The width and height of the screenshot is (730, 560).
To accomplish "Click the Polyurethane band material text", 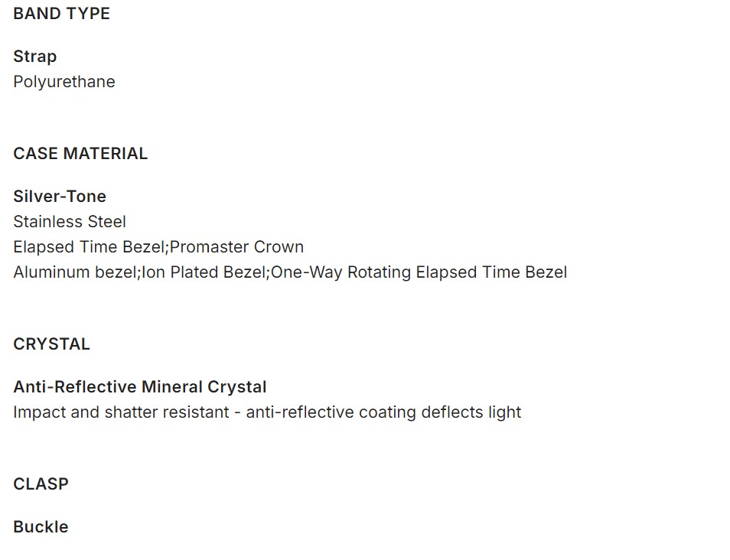I will [64, 82].
